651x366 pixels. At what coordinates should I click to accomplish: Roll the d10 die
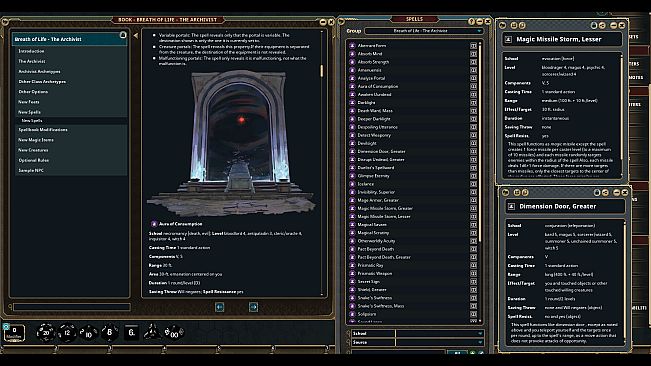pyautogui.click(x=88, y=332)
